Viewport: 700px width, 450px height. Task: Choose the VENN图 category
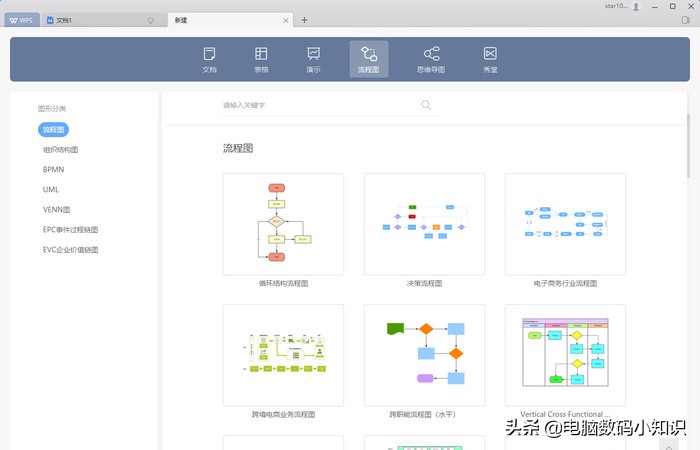pos(56,209)
